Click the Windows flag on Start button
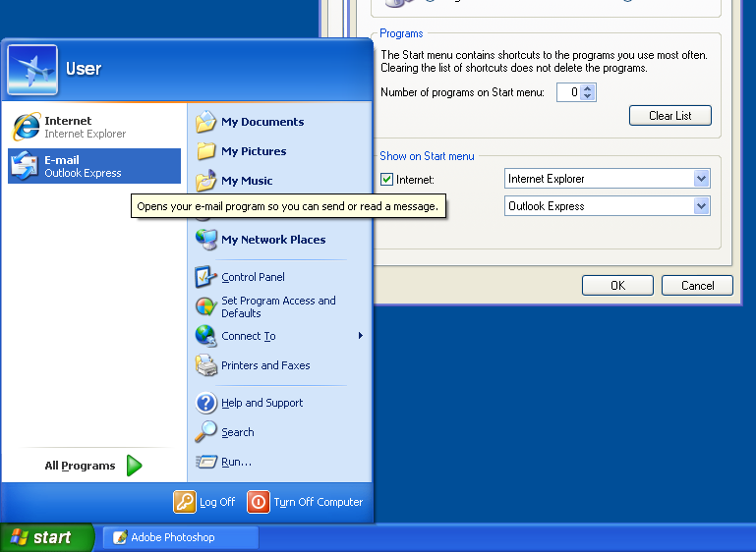The image size is (756, 552). tap(20, 537)
